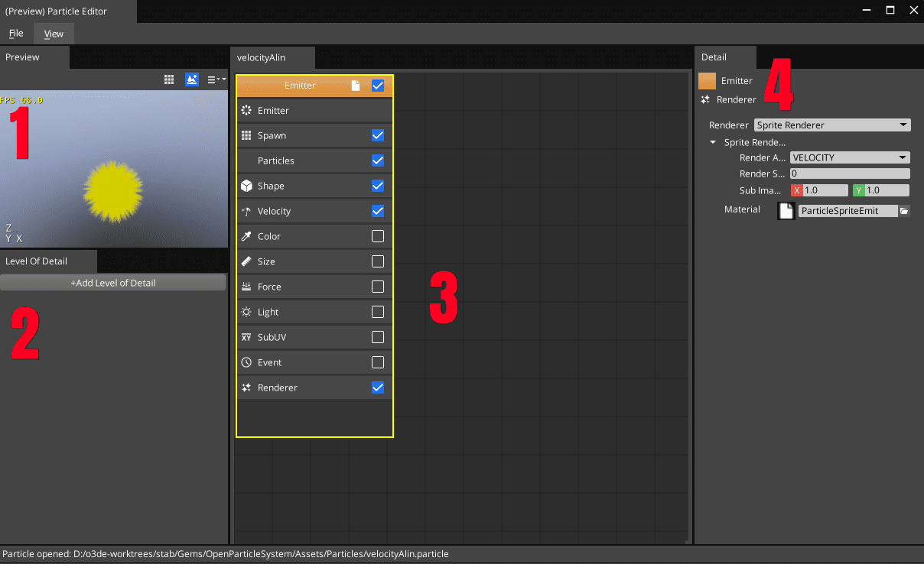This screenshot has width=924, height=564.
Task: Uncheck the Renderer module checkbox
Action: tap(378, 388)
